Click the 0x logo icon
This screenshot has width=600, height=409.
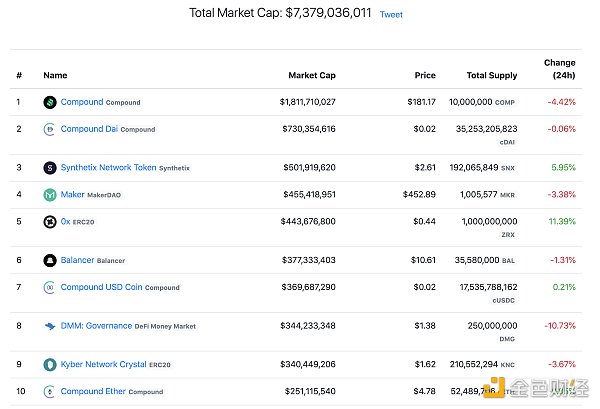[50, 221]
